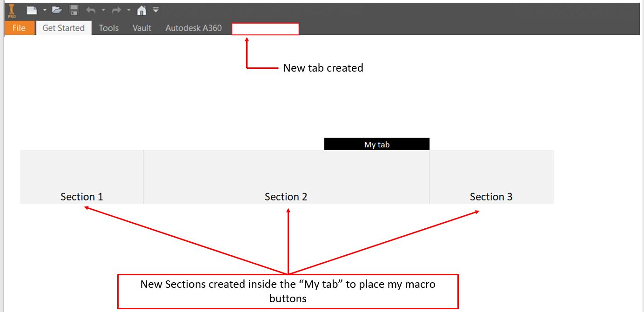Open a file with the folder icon

(57, 10)
